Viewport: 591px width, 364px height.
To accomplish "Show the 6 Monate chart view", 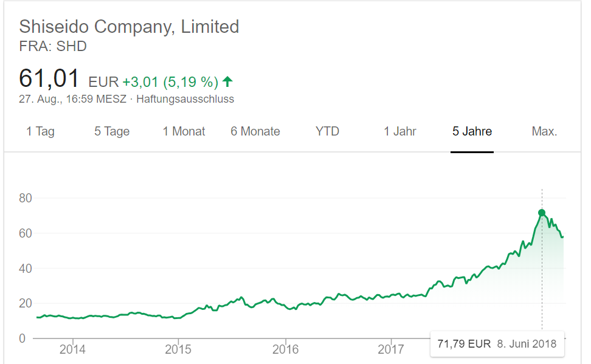I will point(255,131).
